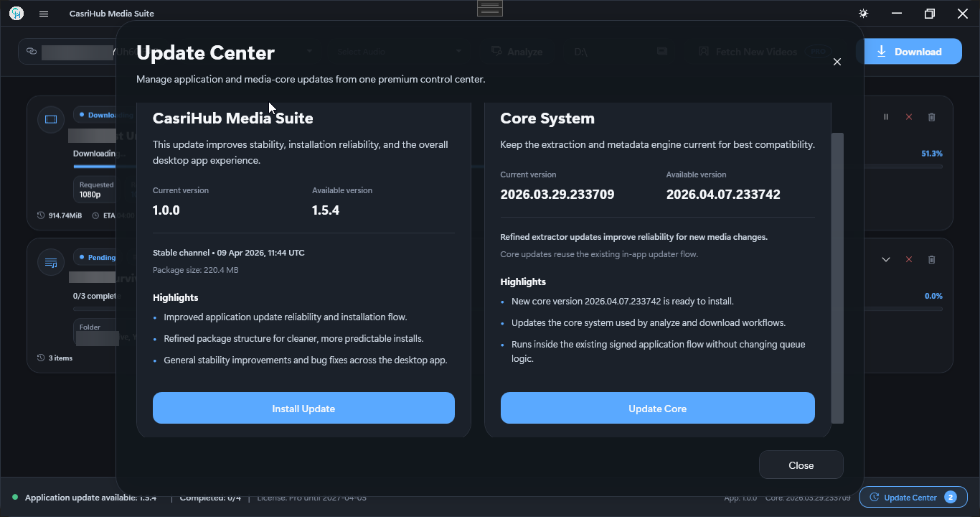Click available version 1.5.4
The height and width of the screenshot is (517, 980).
click(x=326, y=210)
